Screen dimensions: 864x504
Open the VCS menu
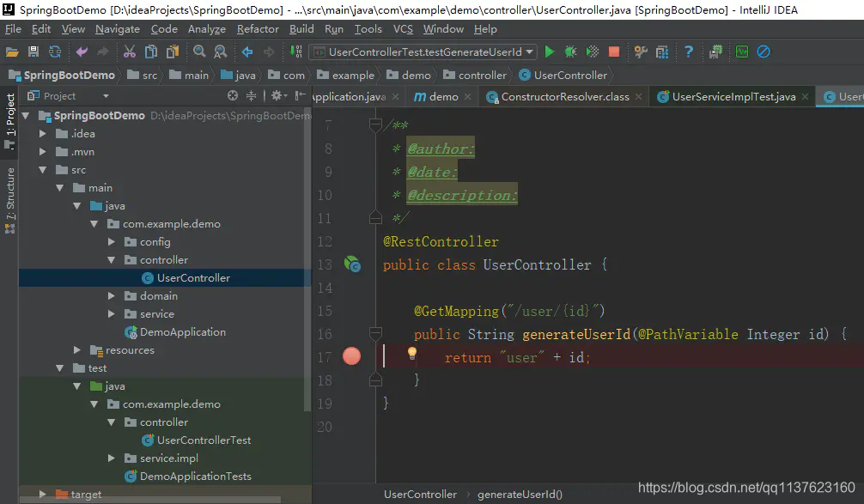click(403, 29)
